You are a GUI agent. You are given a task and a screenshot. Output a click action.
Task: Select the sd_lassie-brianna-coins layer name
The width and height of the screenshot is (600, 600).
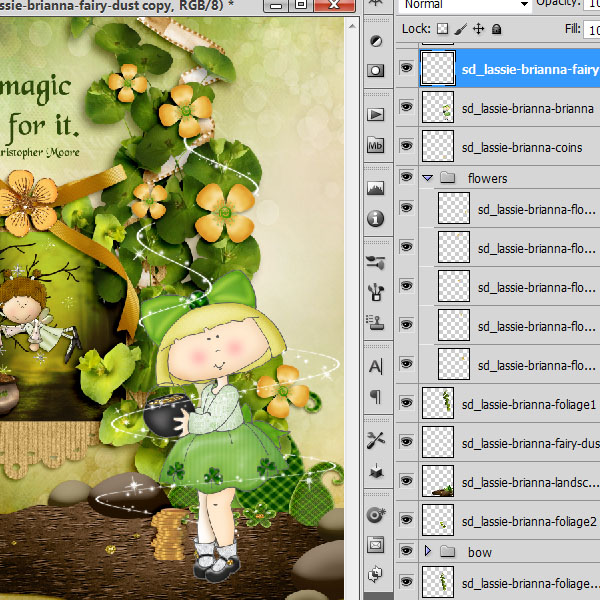522,147
